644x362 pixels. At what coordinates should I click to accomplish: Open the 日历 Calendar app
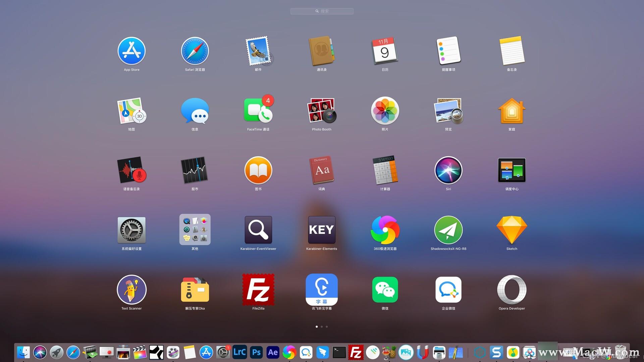pyautogui.click(x=385, y=51)
